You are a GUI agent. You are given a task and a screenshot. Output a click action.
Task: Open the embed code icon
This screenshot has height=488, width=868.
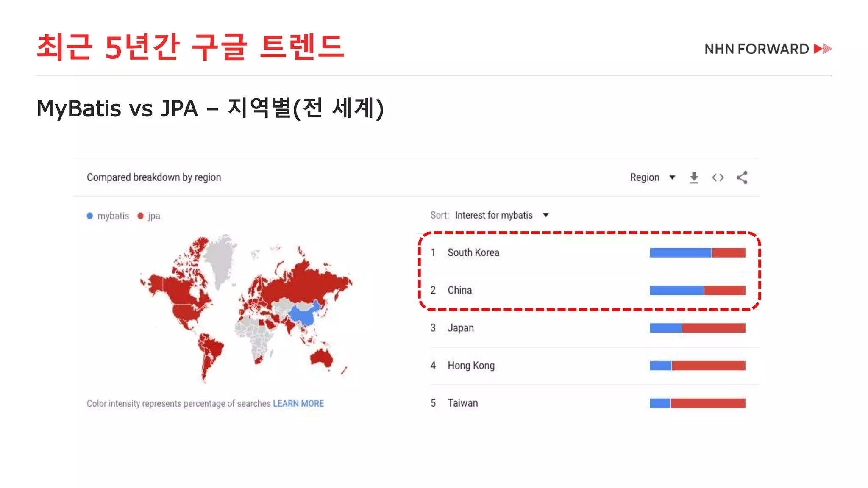[718, 177]
